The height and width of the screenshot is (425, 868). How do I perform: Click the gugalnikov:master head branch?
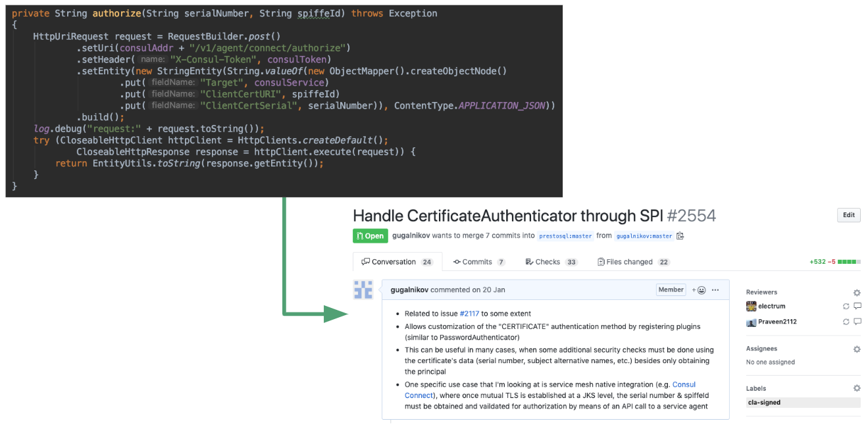click(x=644, y=236)
